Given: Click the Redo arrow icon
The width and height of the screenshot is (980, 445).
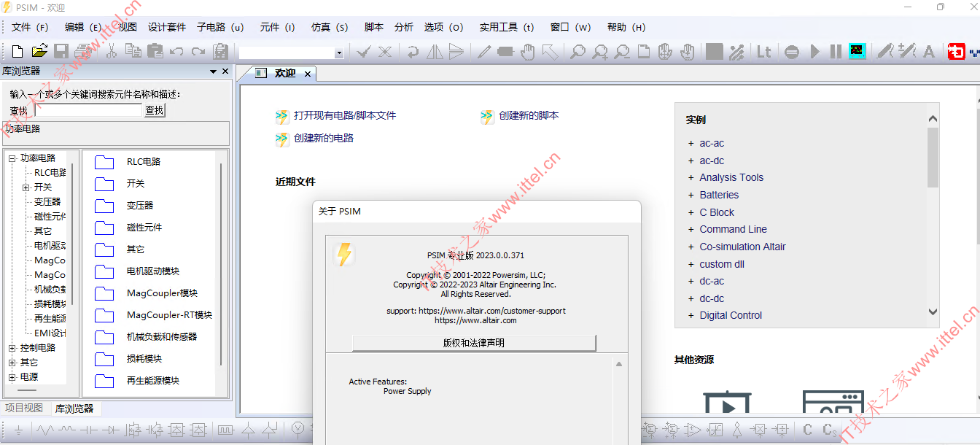Looking at the screenshot, I should [x=198, y=52].
